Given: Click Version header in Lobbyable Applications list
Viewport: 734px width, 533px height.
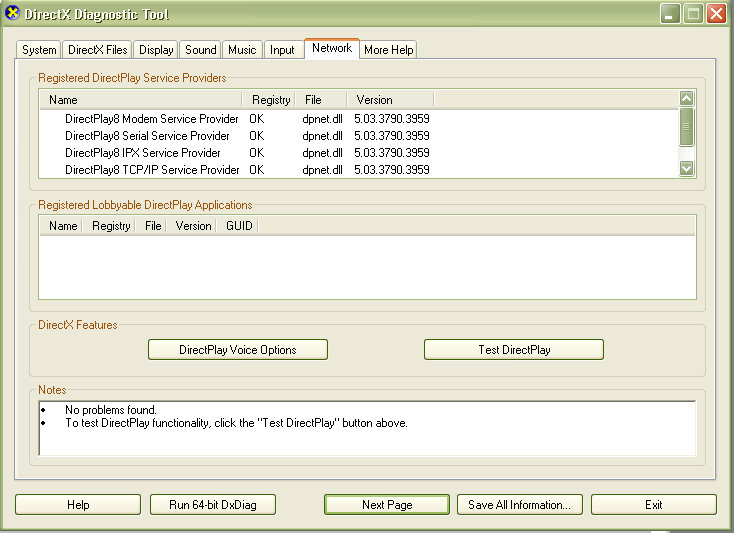Looking at the screenshot, I should pyautogui.click(x=192, y=226).
